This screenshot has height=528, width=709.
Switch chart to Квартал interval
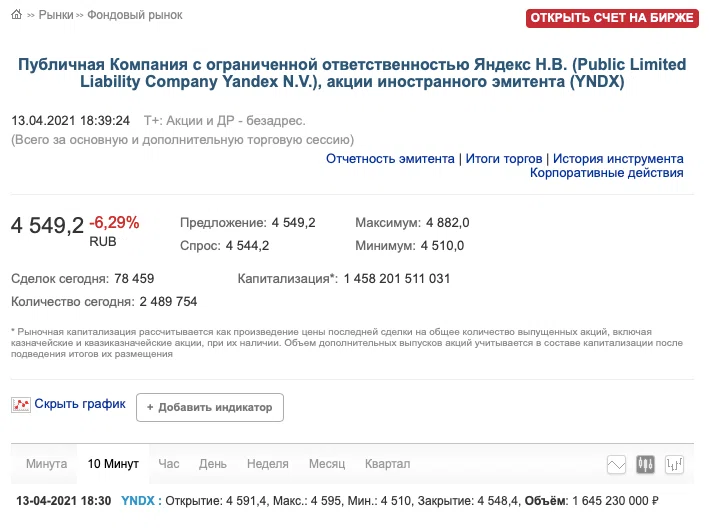388,464
